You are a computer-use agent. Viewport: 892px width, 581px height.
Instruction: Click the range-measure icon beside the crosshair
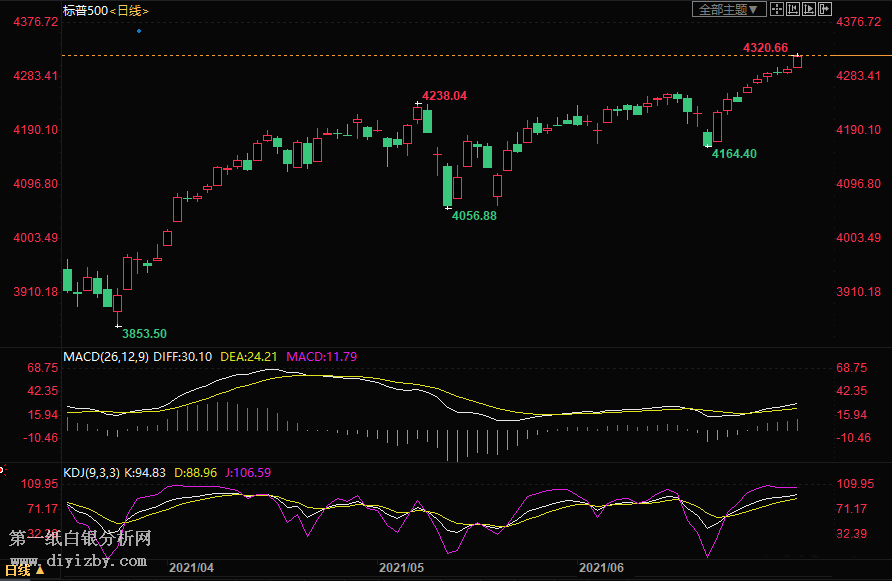pos(793,9)
